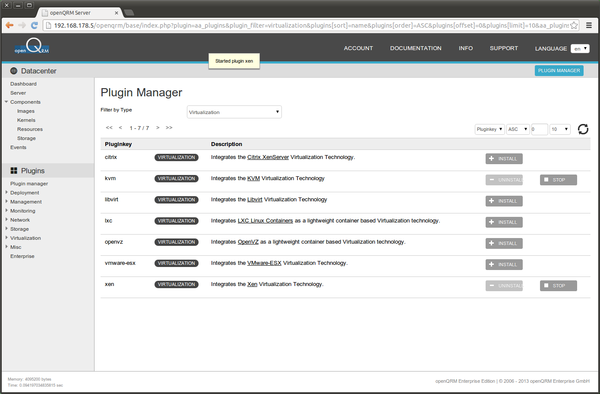This screenshot has width=600, height=394.
Task: Install the libvirt plugin
Action: click(504, 201)
